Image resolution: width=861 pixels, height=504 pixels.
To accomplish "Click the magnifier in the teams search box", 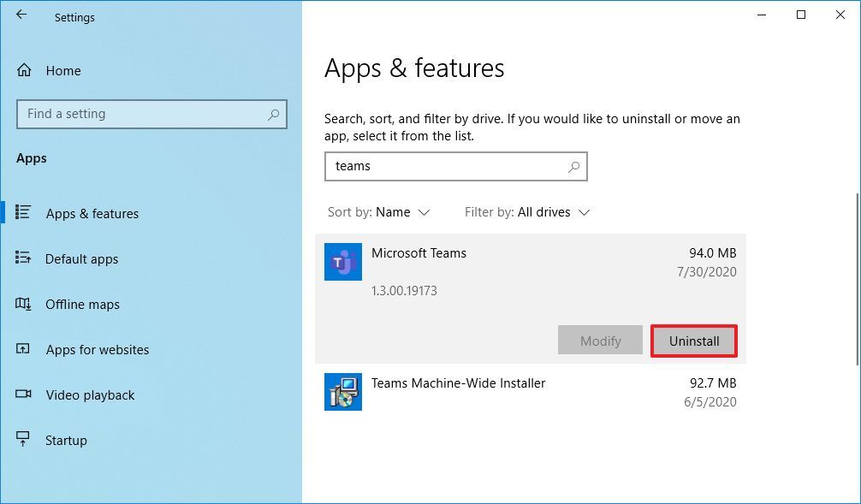I will 572,166.
